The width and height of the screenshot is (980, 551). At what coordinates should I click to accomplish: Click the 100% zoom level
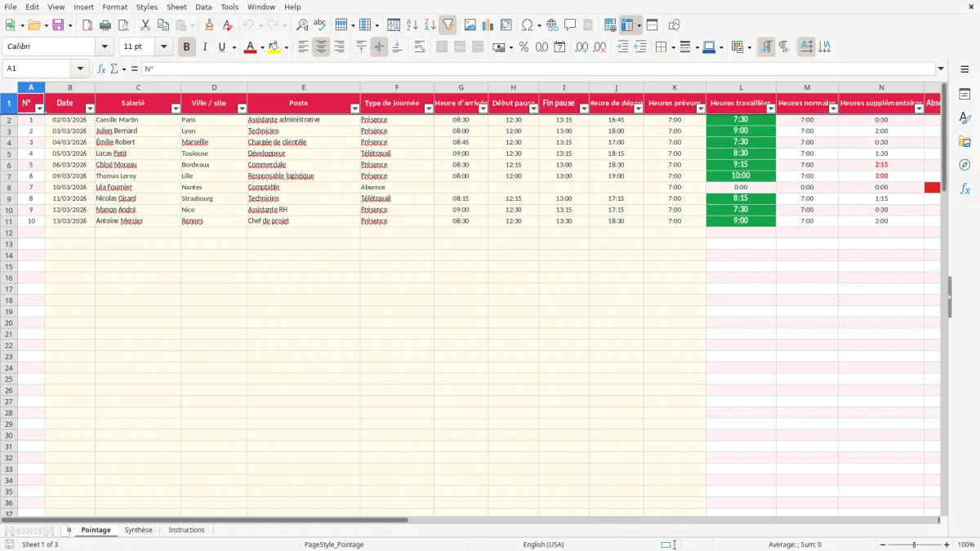[x=966, y=544]
